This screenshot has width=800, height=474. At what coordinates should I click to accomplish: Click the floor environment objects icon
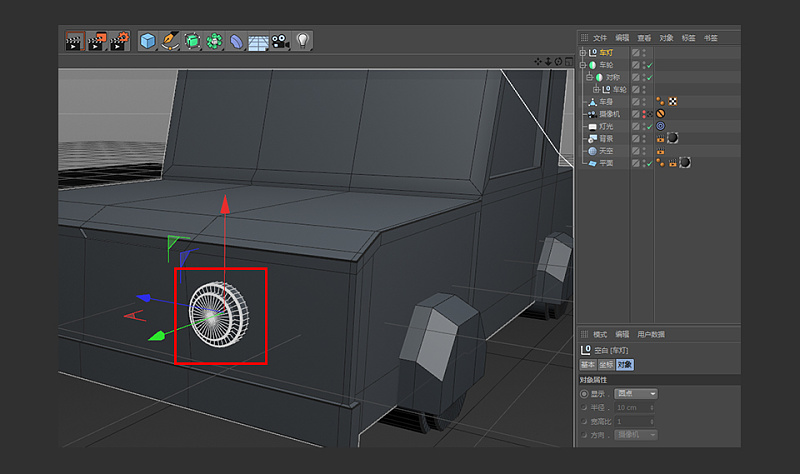(258, 42)
